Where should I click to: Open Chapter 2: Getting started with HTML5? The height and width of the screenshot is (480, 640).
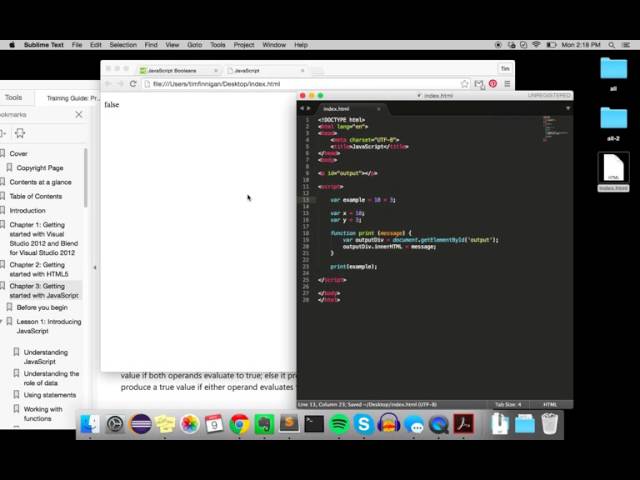(x=39, y=269)
